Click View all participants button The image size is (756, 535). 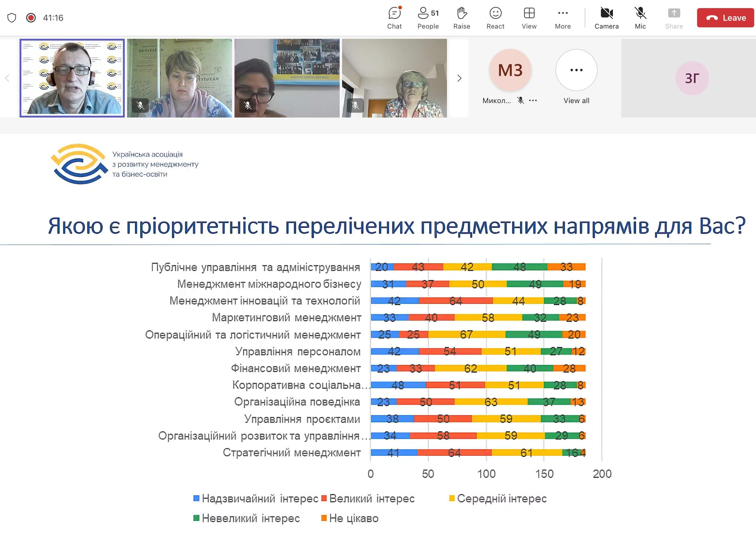pos(576,70)
